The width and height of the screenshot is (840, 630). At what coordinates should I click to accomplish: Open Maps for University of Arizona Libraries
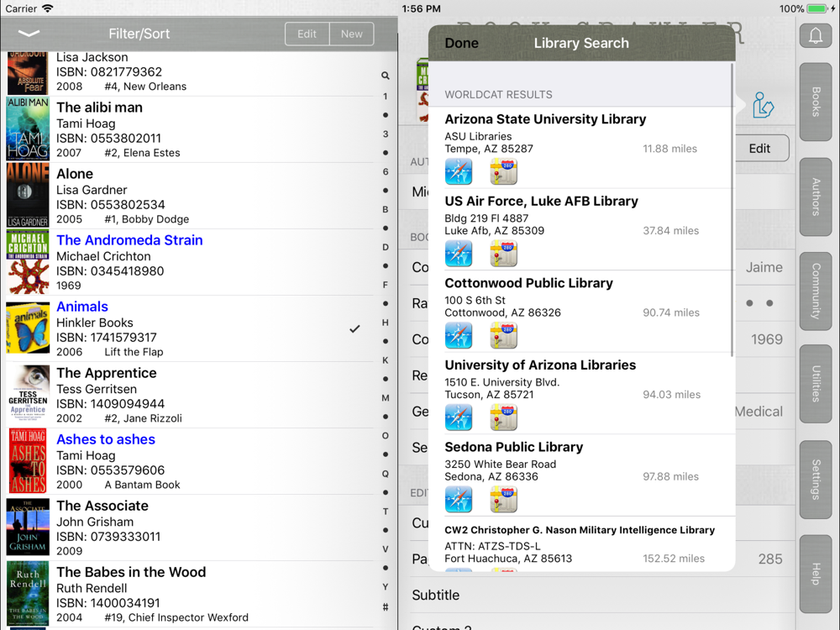click(x=503, y=417)
